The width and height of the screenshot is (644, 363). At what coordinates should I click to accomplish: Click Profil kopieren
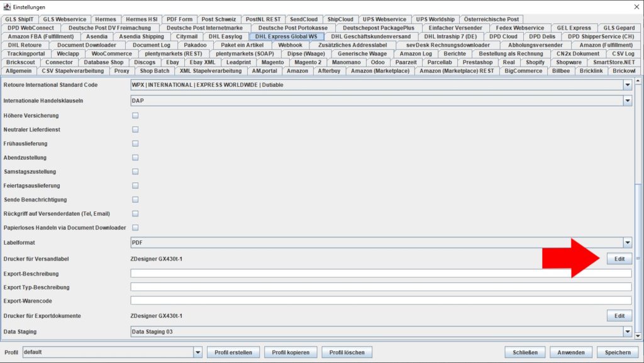pos(291,352)
